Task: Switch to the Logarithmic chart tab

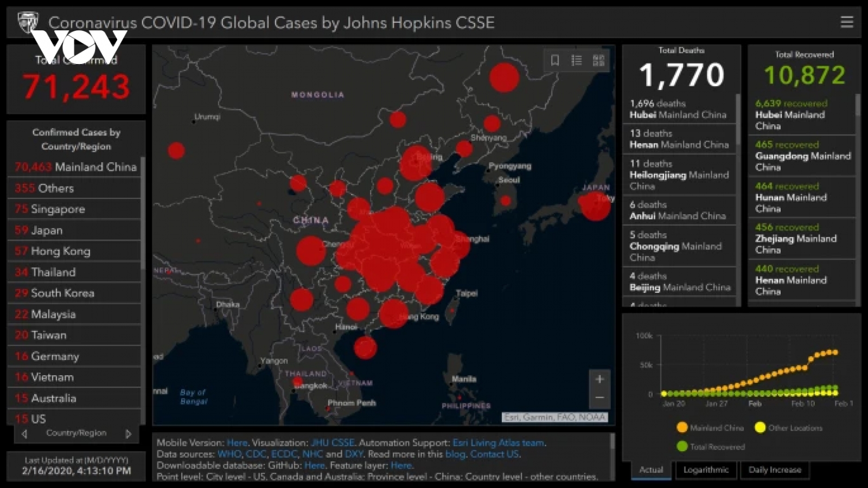Action: [706, 470]
